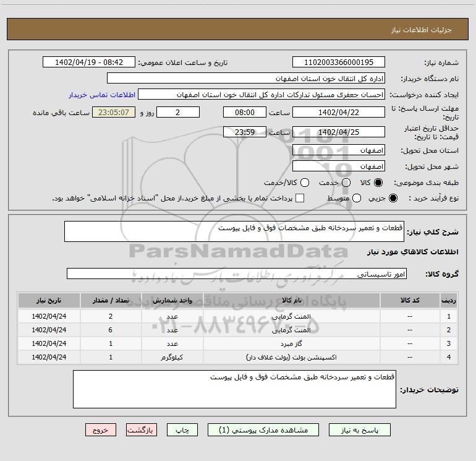Click the remaining days field showing 2
The image size is (476, 461).
click(x=178, y=112)
